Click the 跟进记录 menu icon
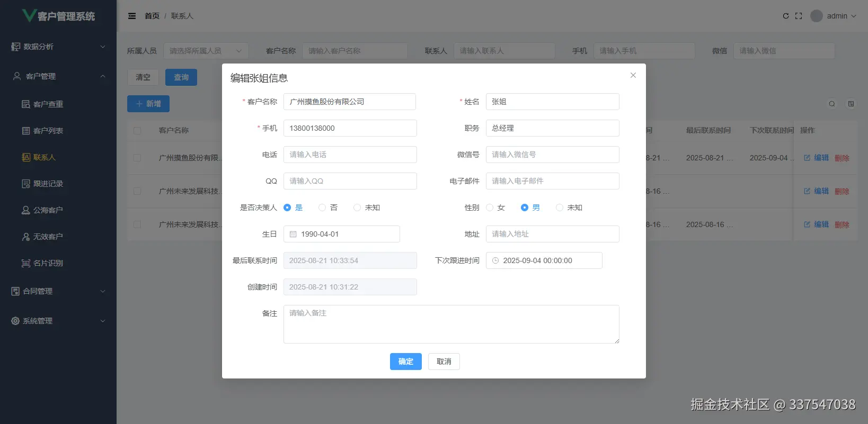Screen dimensions: 868x424 click(x=25, y=184)
